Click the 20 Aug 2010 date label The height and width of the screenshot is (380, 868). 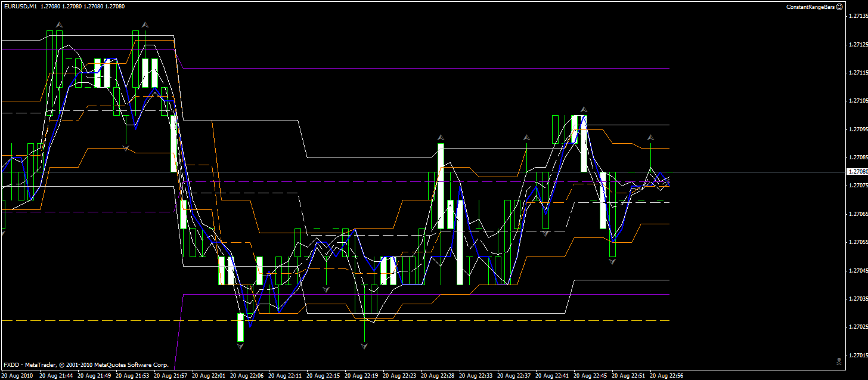tap(17, 376)
